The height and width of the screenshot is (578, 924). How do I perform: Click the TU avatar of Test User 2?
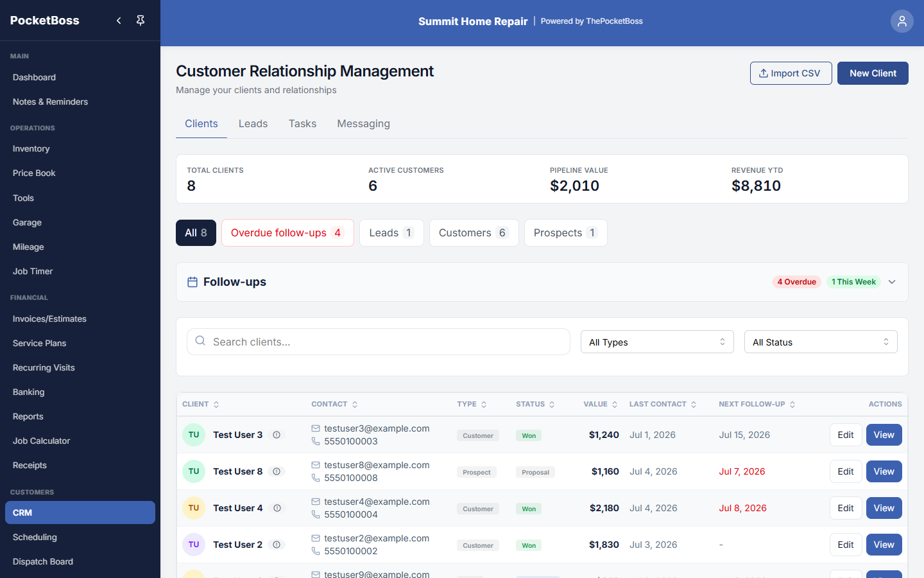point(194,545)
